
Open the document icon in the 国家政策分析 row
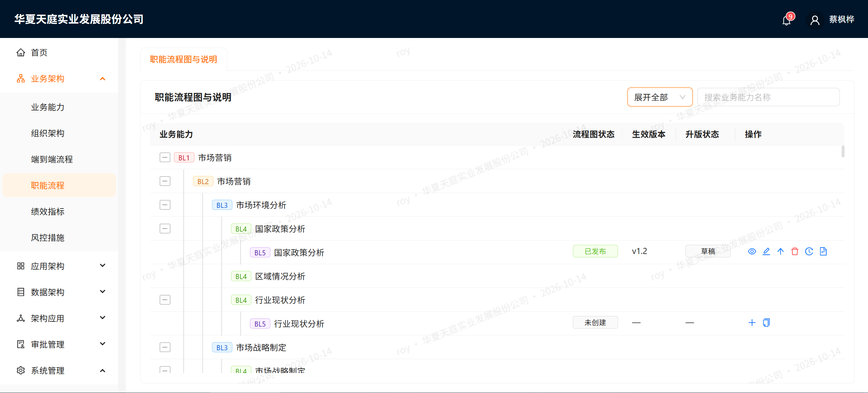pos(823,251)
